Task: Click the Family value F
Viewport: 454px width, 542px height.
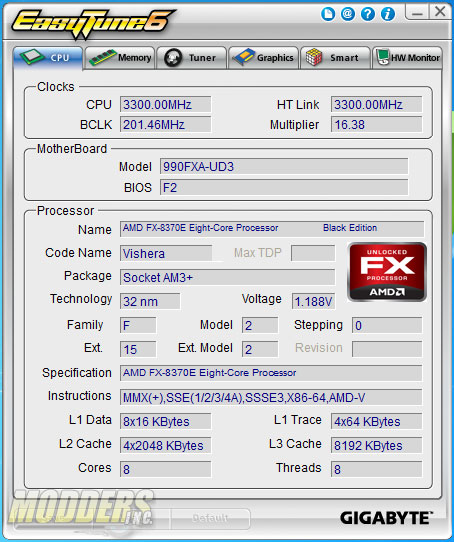Action: [x=138, y=325]
